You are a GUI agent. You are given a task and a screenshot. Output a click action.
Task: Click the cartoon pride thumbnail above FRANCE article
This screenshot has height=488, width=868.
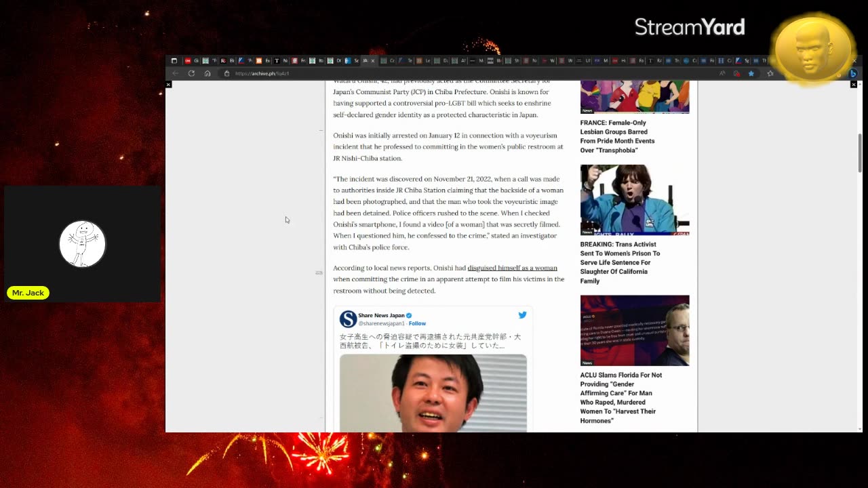tap(635, 97)
